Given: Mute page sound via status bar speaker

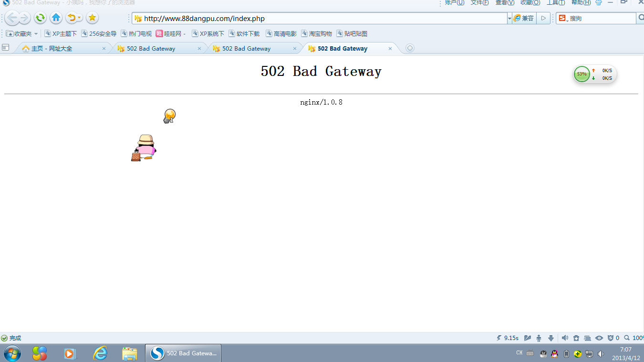Looking at the screenshot, I should pyautogui.click(x=565, y=338).
